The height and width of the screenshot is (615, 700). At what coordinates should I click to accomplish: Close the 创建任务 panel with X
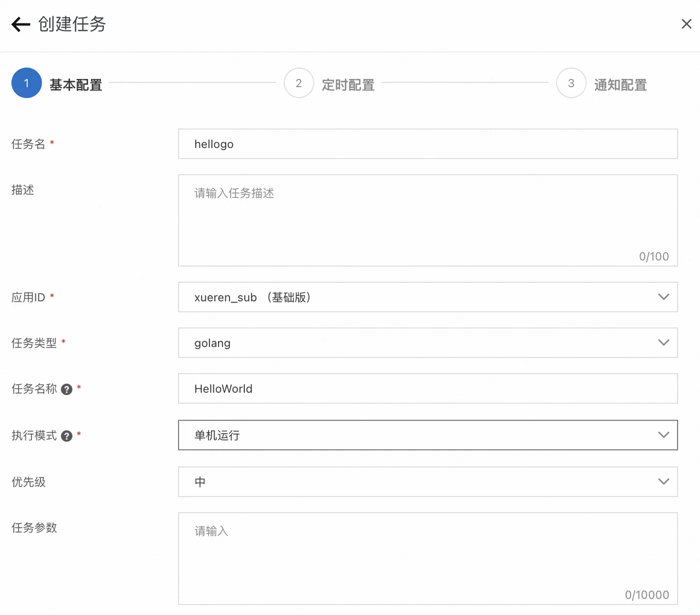pos(686,24)
